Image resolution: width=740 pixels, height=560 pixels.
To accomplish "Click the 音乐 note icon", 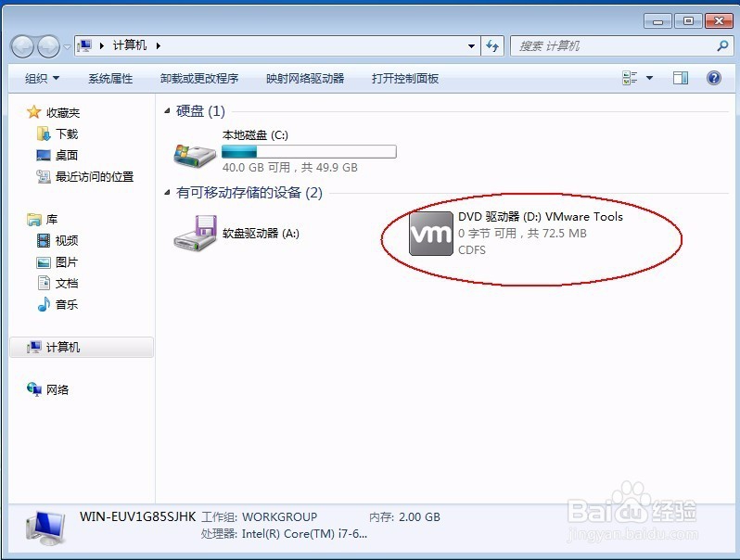I will point(44,304).
